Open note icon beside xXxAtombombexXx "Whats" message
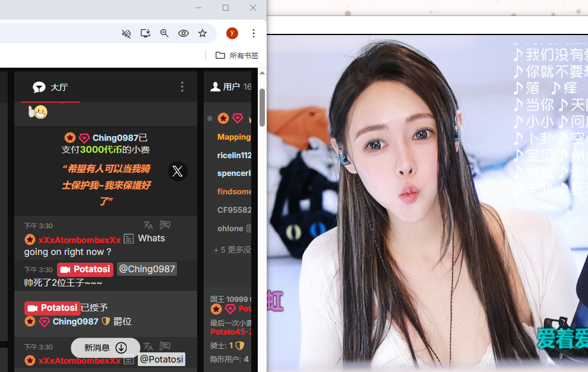Image resolution: width=588 pixels, height=372 pixels. (x=128, y=239)
